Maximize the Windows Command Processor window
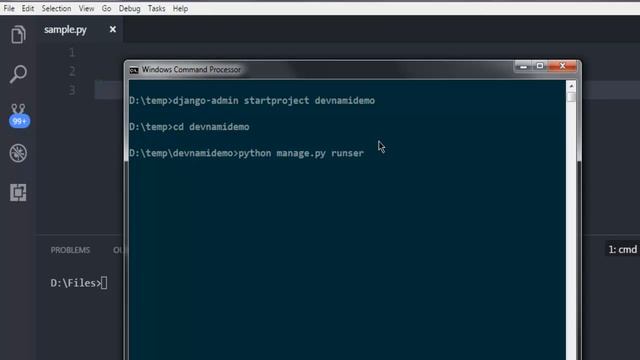 pyautogui.click(x=540, y=66)
